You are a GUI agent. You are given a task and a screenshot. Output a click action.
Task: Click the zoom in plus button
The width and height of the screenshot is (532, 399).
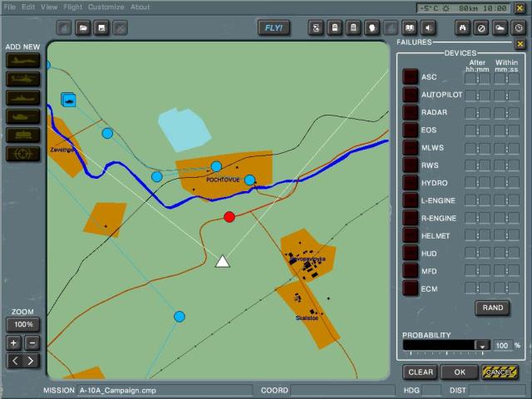pos(14,342)
